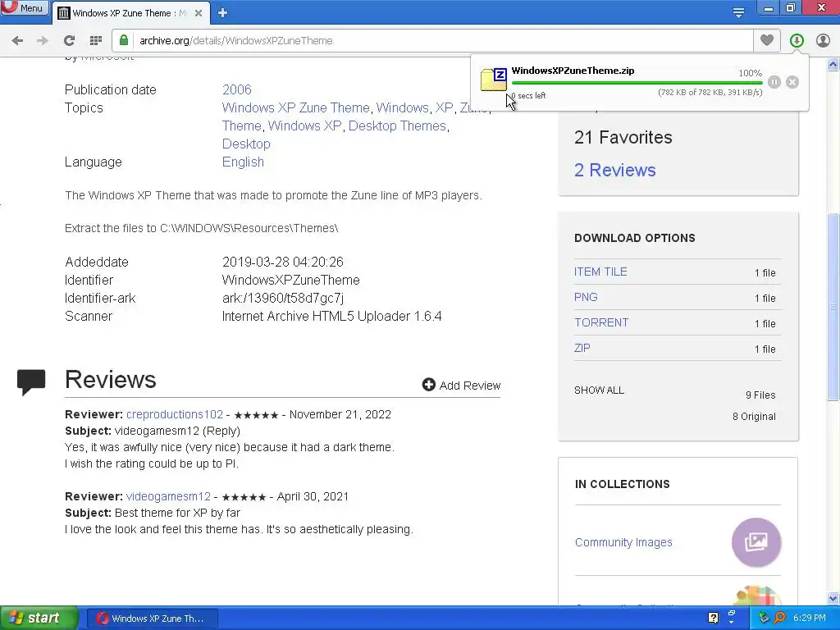Open the Community Images collection link
Viewport: 840px width, 630px height.
[623, 542]
